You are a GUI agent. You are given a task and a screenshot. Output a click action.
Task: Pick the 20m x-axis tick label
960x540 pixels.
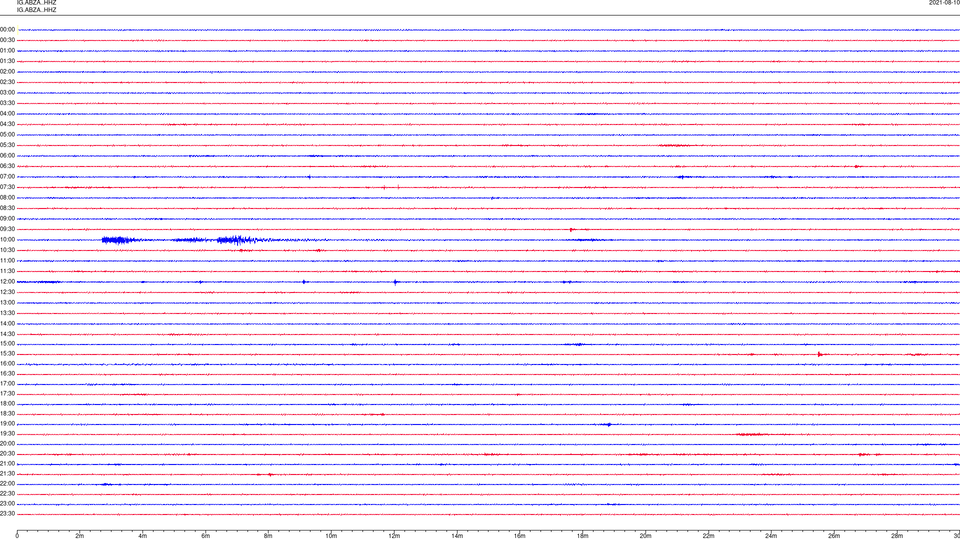(645, 536)
